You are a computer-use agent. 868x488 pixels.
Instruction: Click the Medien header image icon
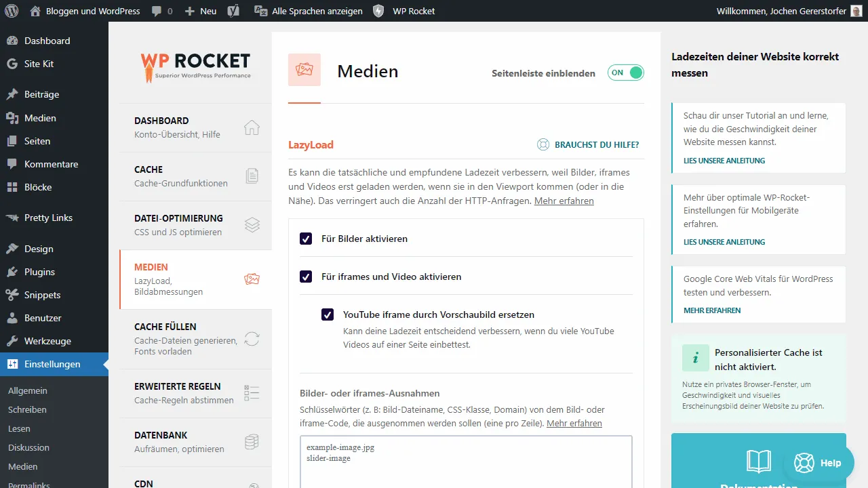point(304,70)
